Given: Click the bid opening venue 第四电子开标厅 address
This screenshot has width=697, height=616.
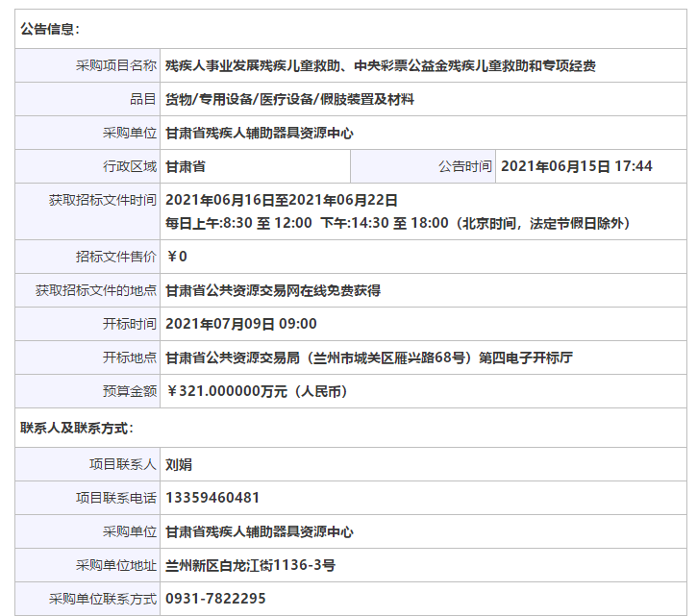Looking at the screenshot, I should 369,357.
